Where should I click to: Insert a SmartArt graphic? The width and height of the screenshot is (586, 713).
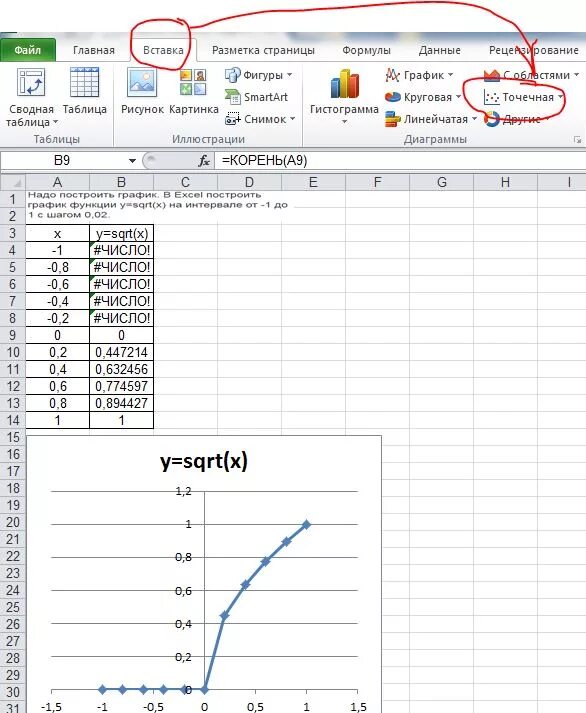coord(257,97)
